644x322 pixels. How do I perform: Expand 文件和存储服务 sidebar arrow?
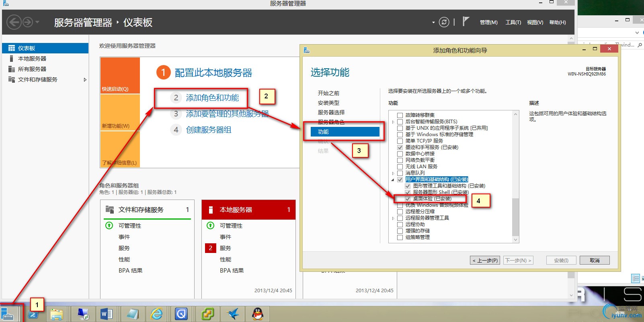click(85, 79)
